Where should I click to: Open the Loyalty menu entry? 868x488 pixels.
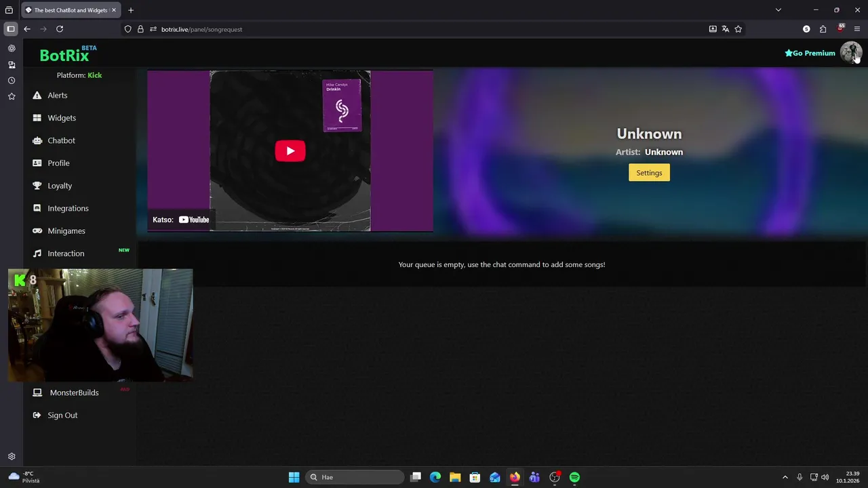[60, 186]
